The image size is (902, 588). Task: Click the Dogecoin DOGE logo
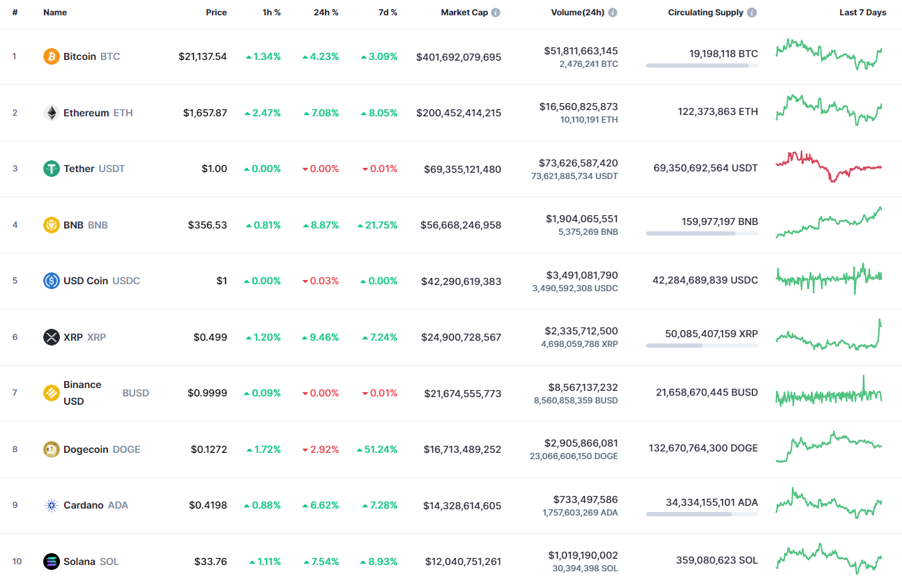point(52,449)
